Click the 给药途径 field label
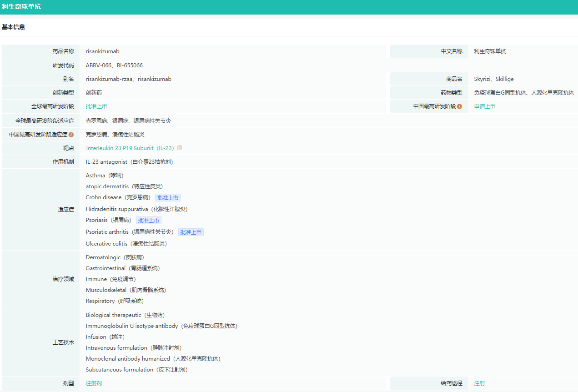Screen dimensions: 578x392 (x=452, y=383)
